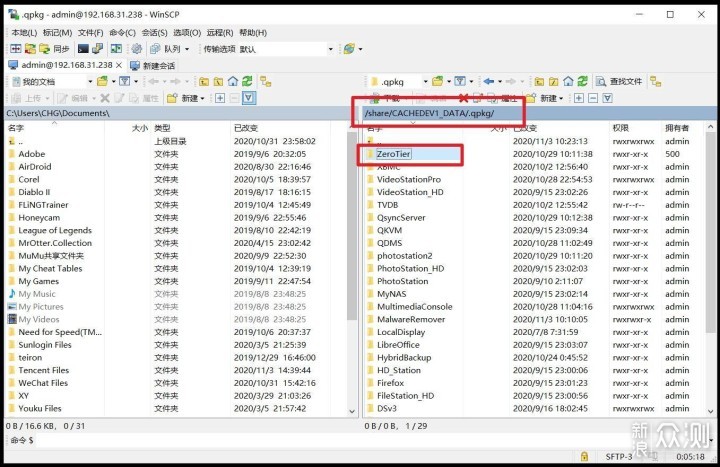The width and height of the screenshot is (720, 467).
Task: Close the admin@192.168.31.238 session tab
Action: click(119, 65)
